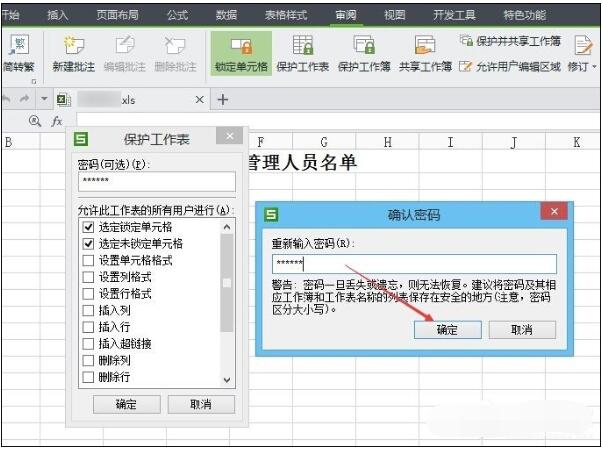Confirm password with 确定 in 确认密码 dialog
603x451 pixels.
(448, 330)
